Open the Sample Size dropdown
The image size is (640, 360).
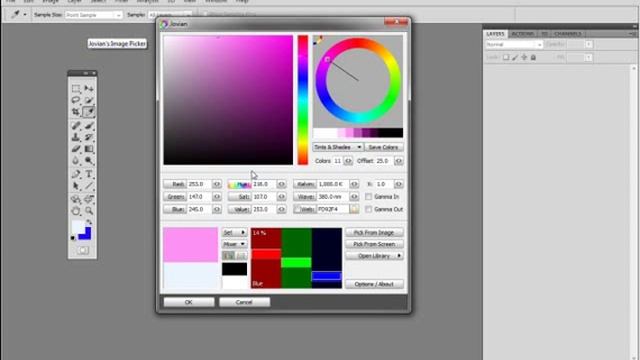tap(93, 15)
